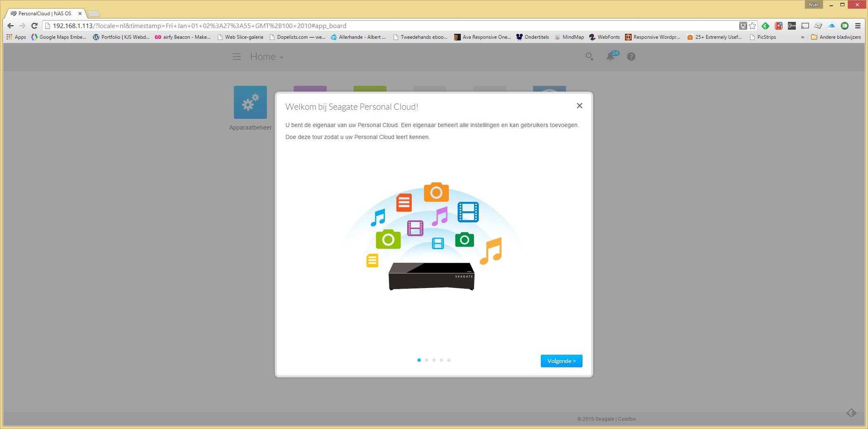Click the Arjan profile button
This screenshot has width=868, height=429.
[814, 5]
